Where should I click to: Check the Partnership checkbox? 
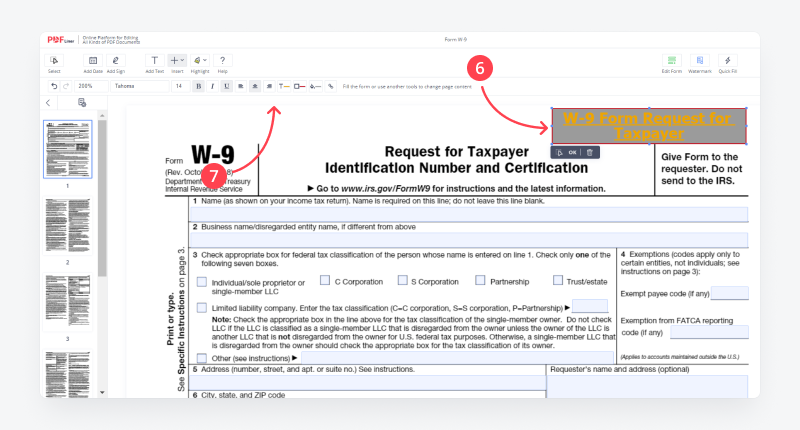tap(481, 281)
